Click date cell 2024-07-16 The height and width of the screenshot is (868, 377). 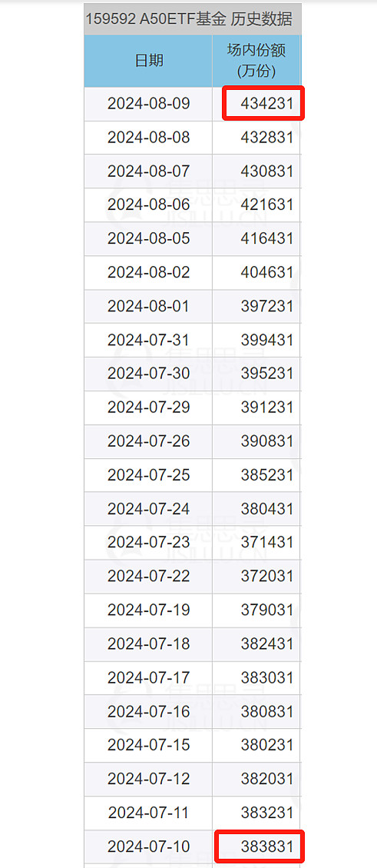point(148,711)
